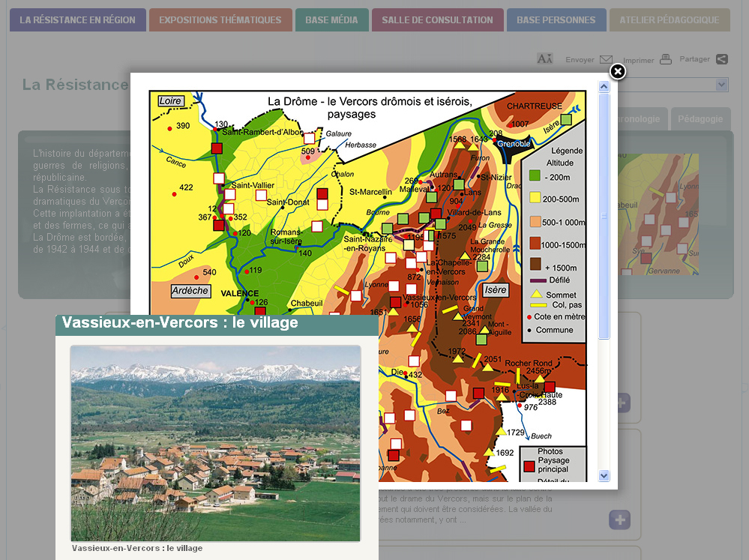Click the red marker left of the 352 elevation

219,225
